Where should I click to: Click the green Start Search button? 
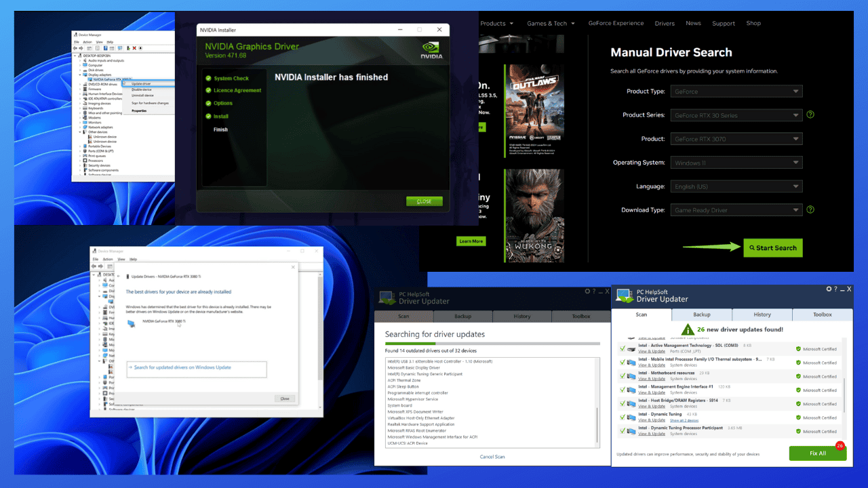[772, 247]
